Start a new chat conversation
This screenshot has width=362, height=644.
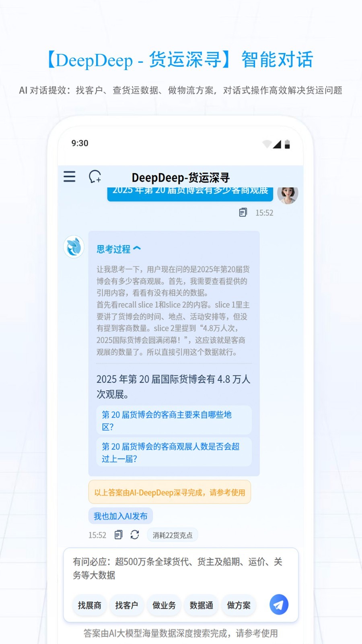click(x=95, y=177)
